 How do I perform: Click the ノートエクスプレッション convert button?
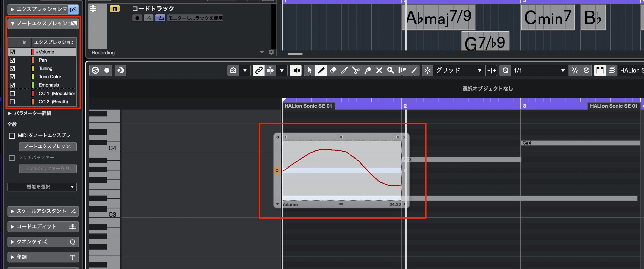pyautogui.click(x=48, y=147)
